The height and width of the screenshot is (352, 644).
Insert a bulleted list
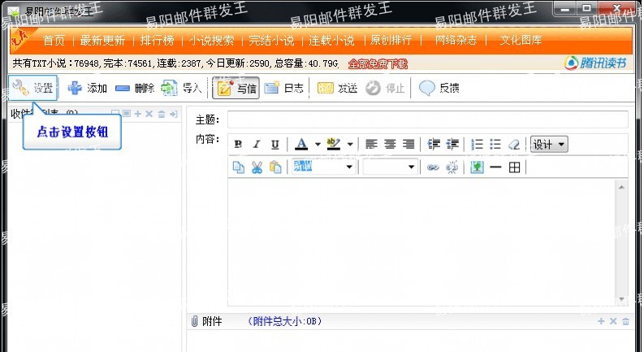pos(495,145)
